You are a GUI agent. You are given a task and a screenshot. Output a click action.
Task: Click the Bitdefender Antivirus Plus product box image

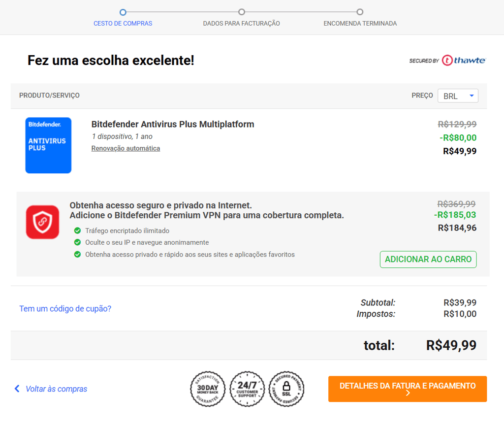tap(48, 145)
